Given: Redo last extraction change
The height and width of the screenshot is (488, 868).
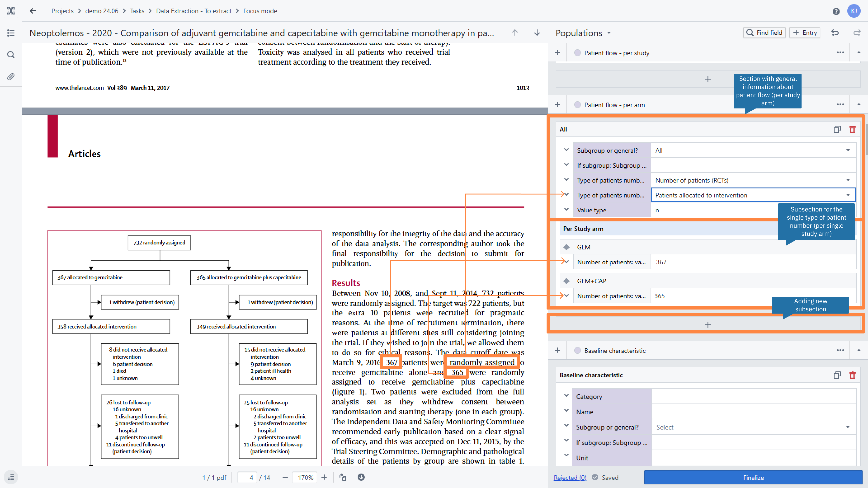Looking at the screenshot, I should (x=857, y=33).
